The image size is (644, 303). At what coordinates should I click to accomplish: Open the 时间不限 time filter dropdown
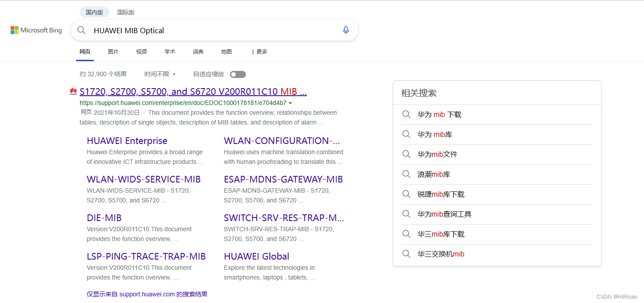(160, 74)
